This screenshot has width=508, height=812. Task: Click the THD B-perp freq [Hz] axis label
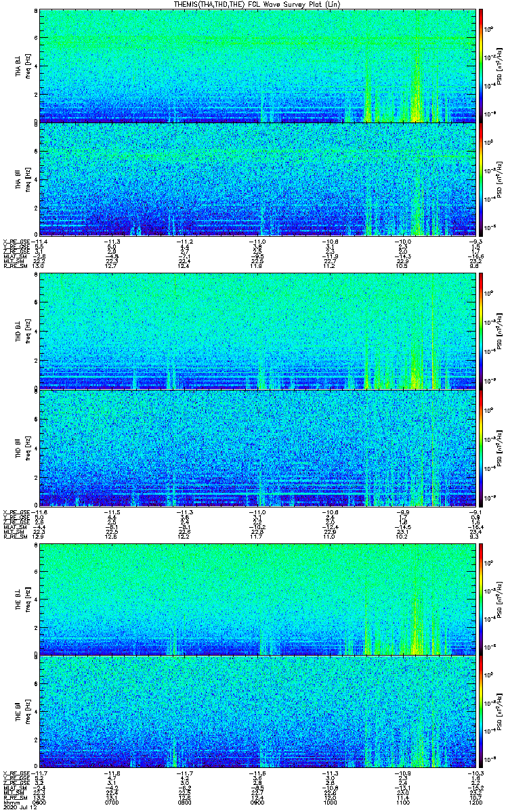click(26, 332)
